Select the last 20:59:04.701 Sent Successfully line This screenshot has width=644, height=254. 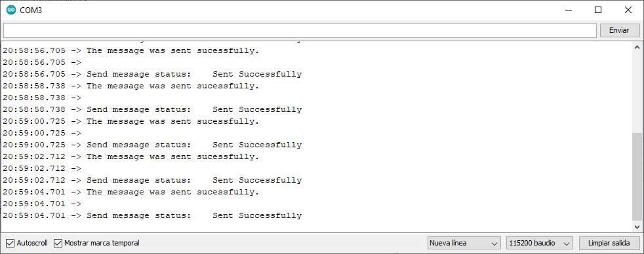152,215
